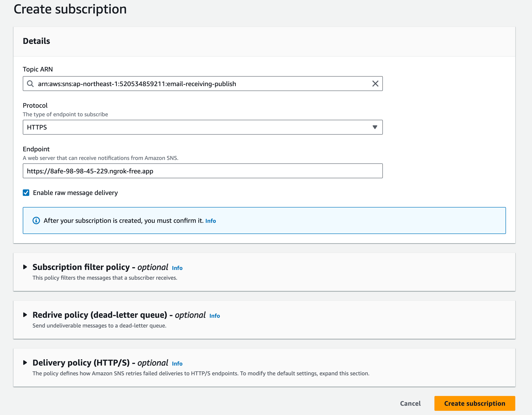Clear the Topic ARN field with X icon
Screen dimensions: 532x415
point(375,84)
